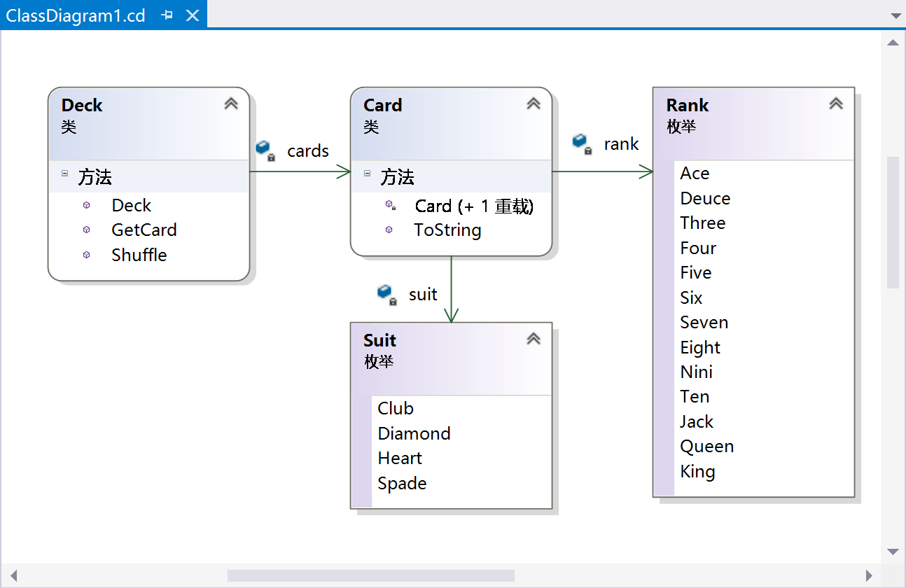Select the Deuce enum member
The width and height of the screenshot is (906, 588).
[x=705, y=198]
